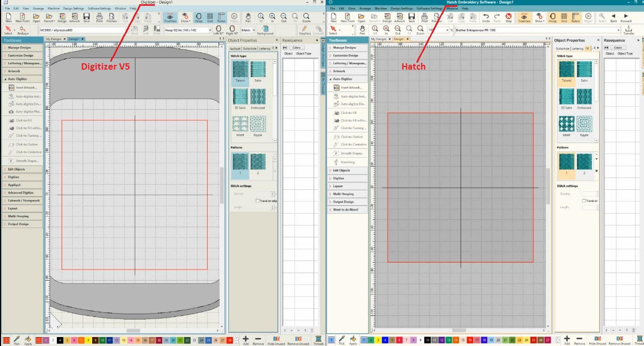Click Want to do More? in Hatch toolboxes
This screenshot has width=644, height=346.
pos(347,209)
